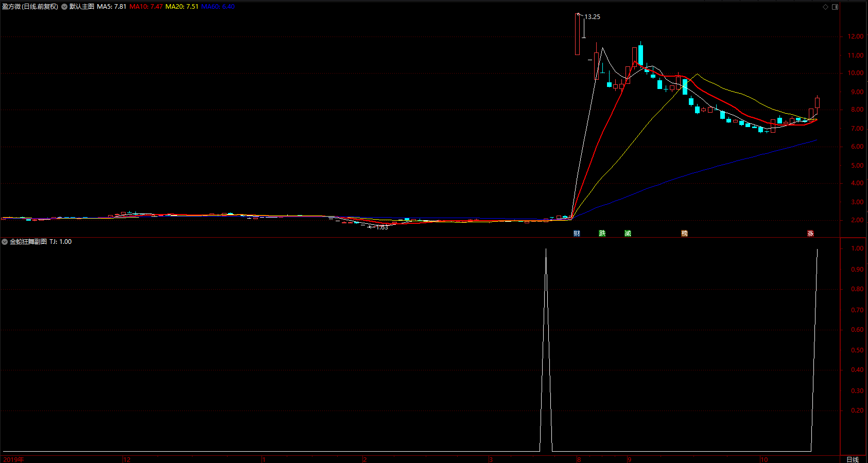This screenshot has width=868, height=463.
Task: Open the dropdown arrow beside 默认主图
Action: (x=64, y=7)
